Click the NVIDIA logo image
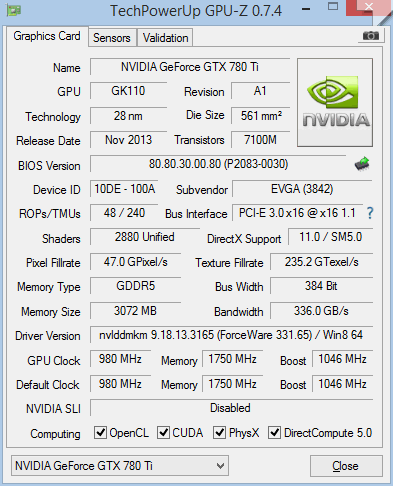This screenshot has height=486, width=393. tap(335, 102)
